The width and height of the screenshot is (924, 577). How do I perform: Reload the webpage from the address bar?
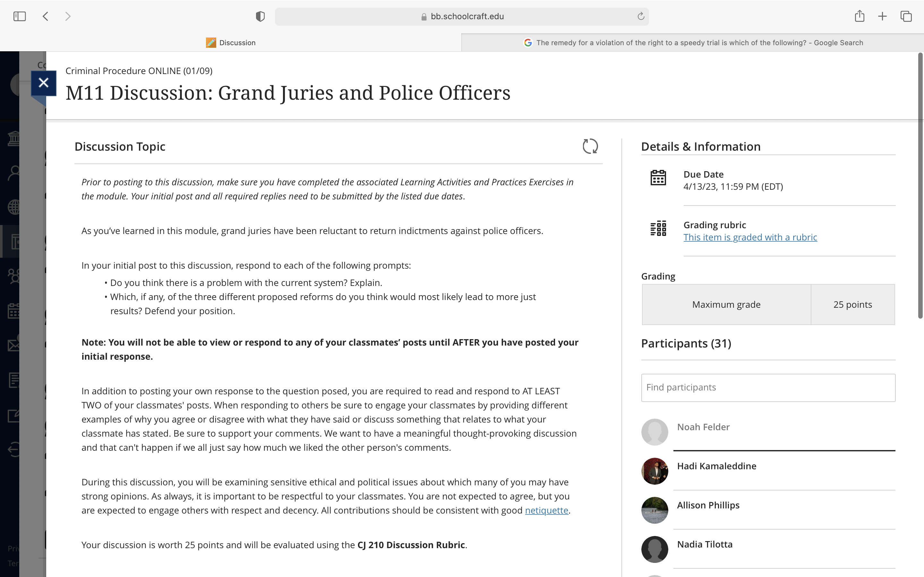tap(640, 16)
